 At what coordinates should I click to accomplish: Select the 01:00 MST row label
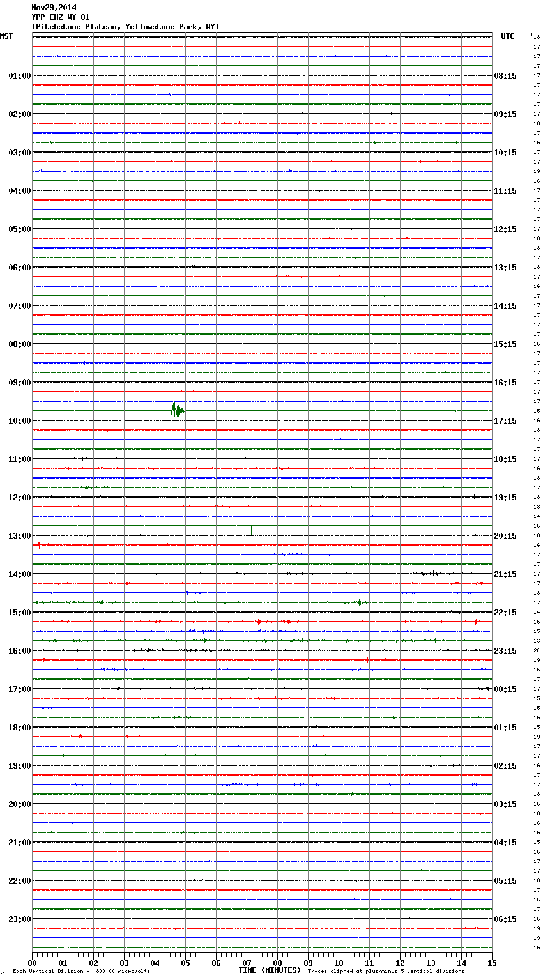20,76
